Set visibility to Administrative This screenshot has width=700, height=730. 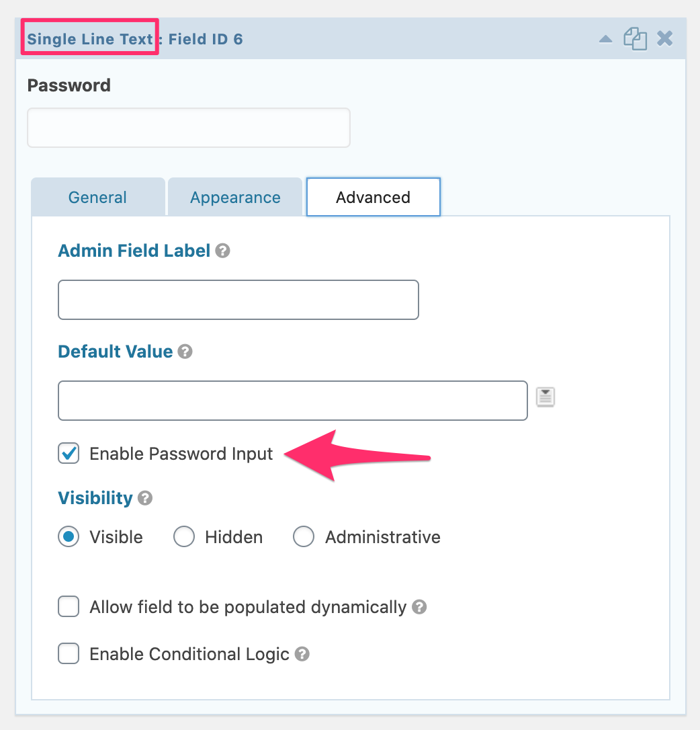304,537
